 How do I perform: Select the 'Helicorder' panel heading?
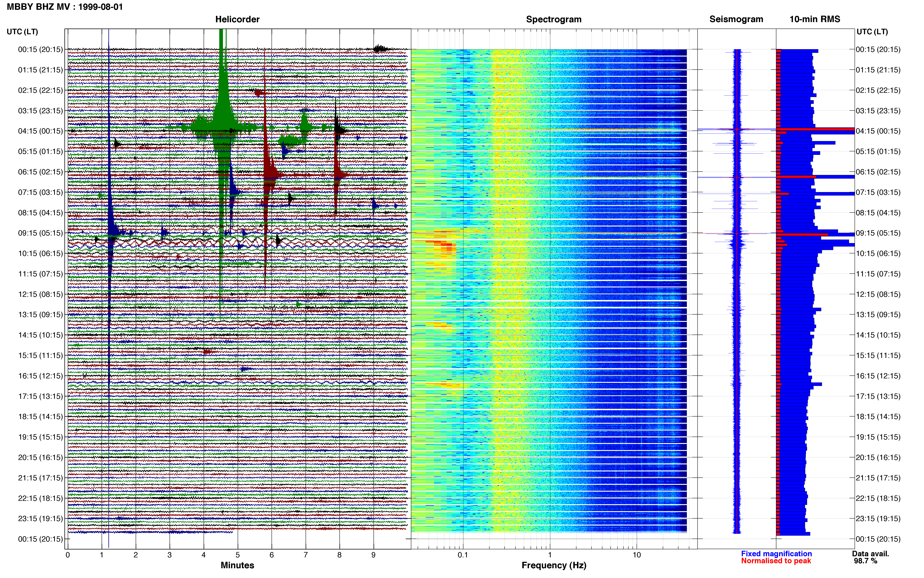[x=237, y=19]
